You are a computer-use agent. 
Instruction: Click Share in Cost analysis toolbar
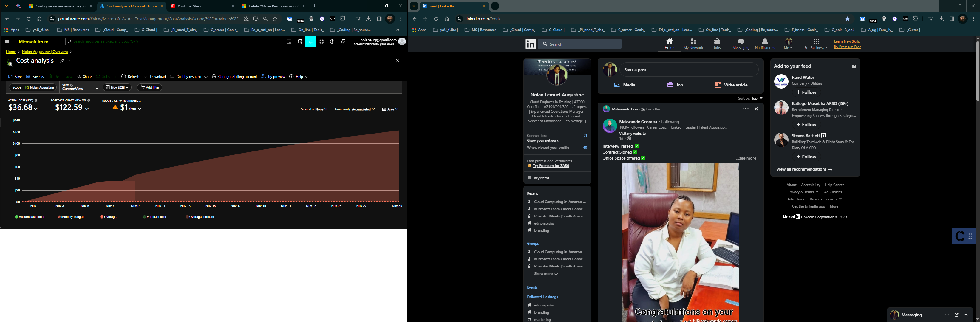click(x=84, y=76)
